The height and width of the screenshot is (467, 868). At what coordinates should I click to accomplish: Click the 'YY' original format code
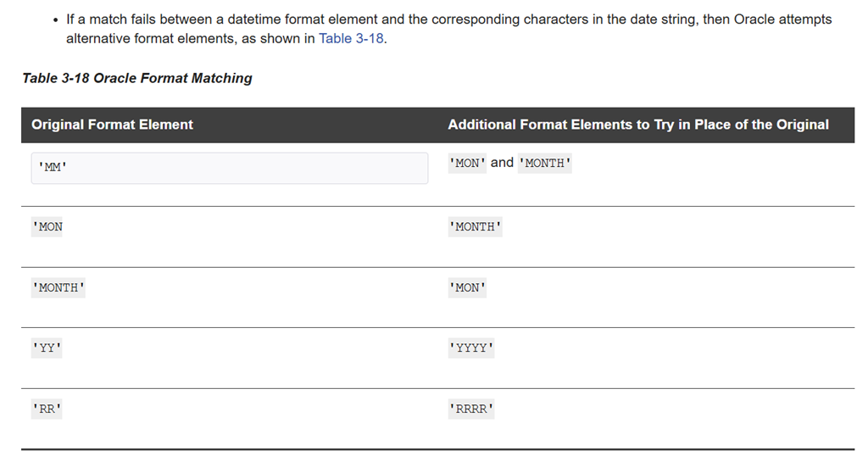click(x=47, y=348)
